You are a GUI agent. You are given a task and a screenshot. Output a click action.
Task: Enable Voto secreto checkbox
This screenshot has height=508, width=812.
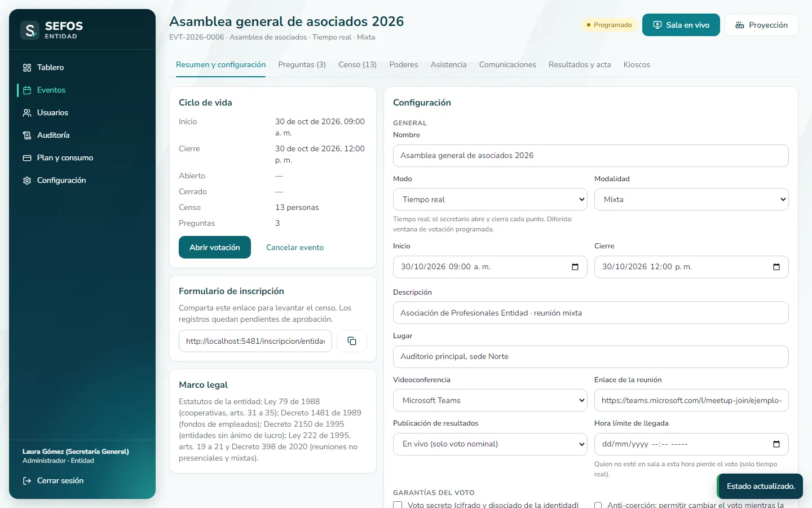pyautogui.click(x=398, y=505)
